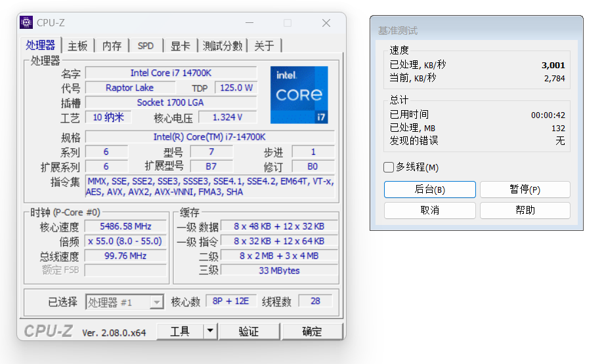Click the elapsed time 00:00:42

pyautogui.click(x=548, y=115)
